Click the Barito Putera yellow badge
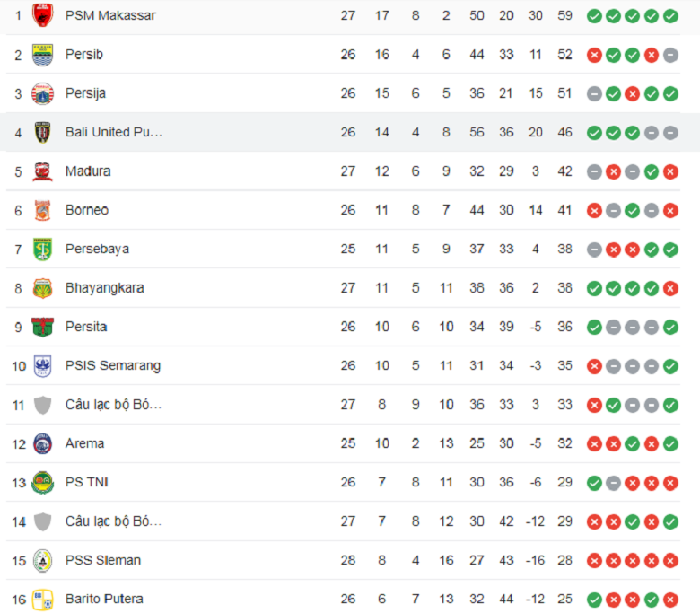This screenshot has width=700, height=613. pos(42,600)
